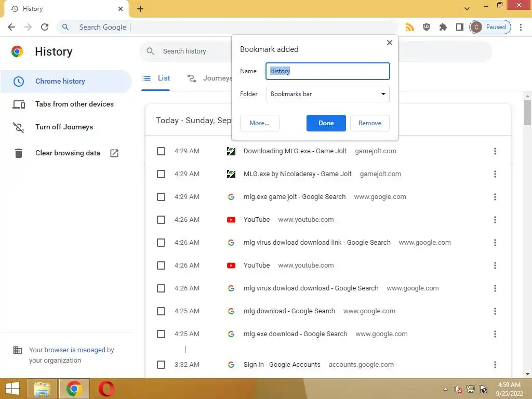Screen dimensions: 532x399
Task: Check the second YouTube entry checkbox
Action: (161, 265)
